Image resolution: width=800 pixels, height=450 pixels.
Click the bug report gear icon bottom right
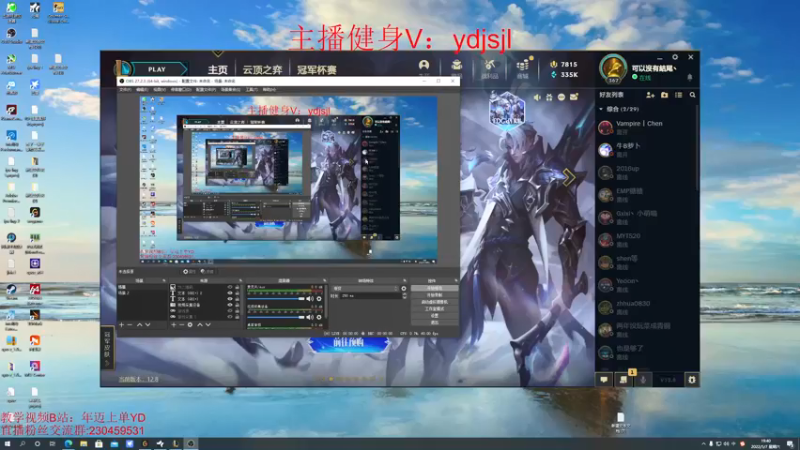click(x=692, y=380)
